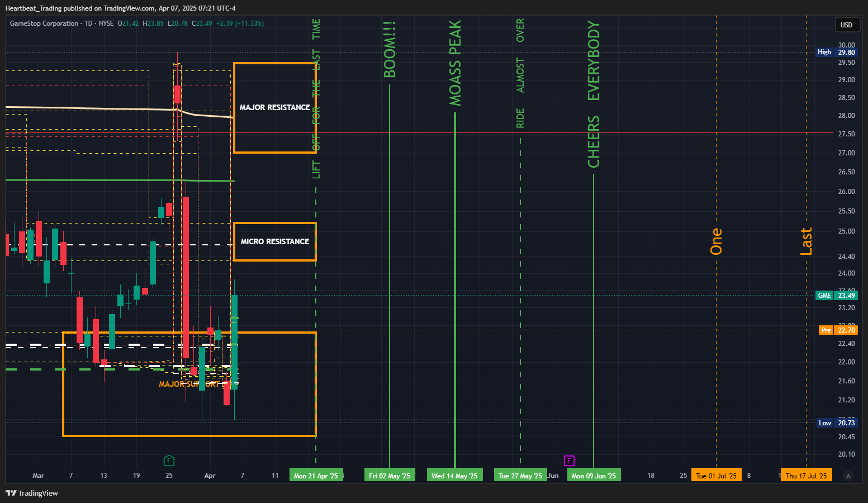
Task: Select the Mon 21 Apr '25 date label
Action: coord(316,476)
